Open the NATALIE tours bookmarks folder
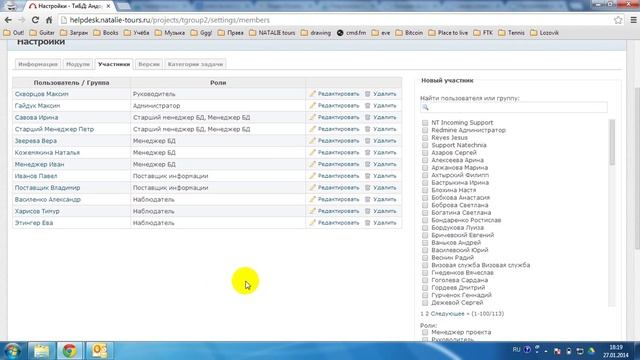This screenshot has height=360, width=640. (x=272, y=33)
